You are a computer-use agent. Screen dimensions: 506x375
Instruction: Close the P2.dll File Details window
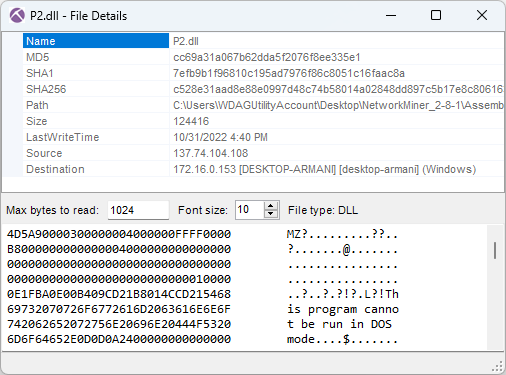tap(482, 15)
